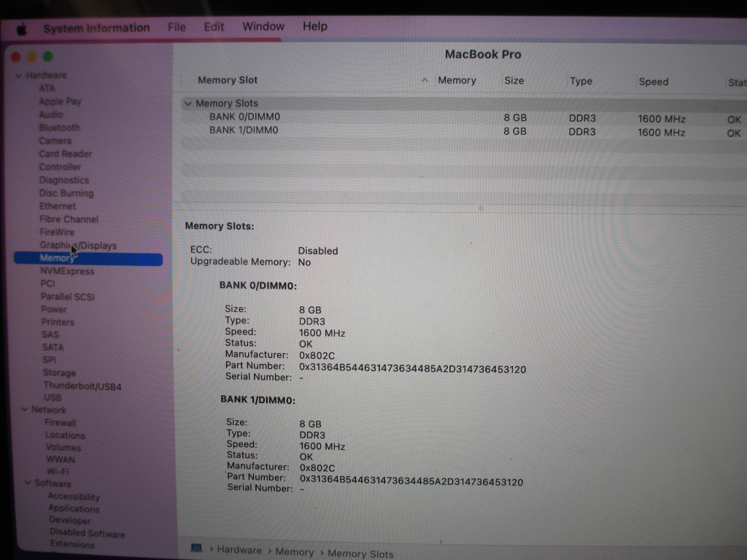Viewport: 747px width, 560px height.
Task: Select Diagnostics in the sidebar
Action: click(x=64, y=180)
